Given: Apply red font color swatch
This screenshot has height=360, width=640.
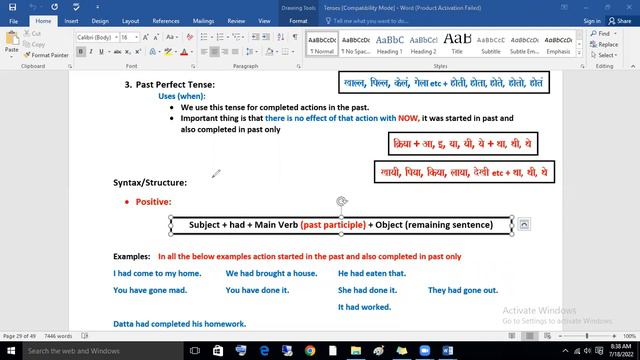Looking at the screenshot, I should tap(184, 52).
